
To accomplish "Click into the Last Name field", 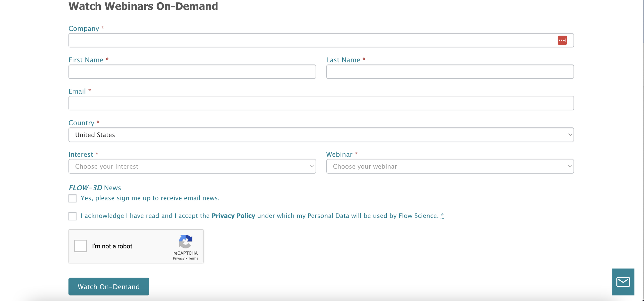I will [x=450, y=72].
